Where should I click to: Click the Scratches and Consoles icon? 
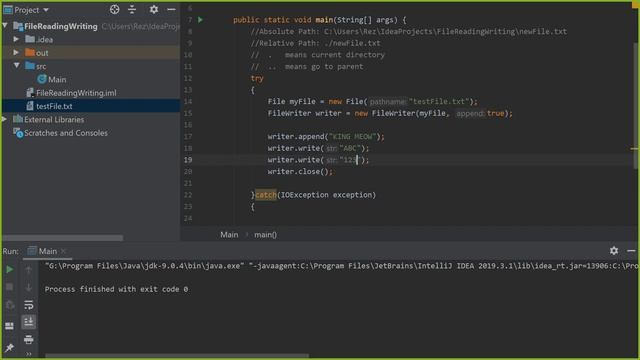pyautogui.click(x=18, y=133)
